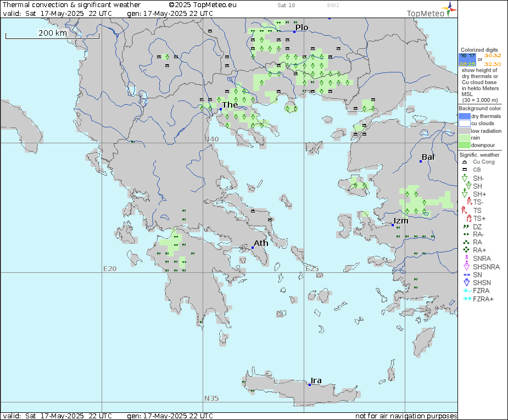Image resolution: width=508 pixels, height=420 pixels.
Task: Click the Bal city marker
Action: (421, 161)
